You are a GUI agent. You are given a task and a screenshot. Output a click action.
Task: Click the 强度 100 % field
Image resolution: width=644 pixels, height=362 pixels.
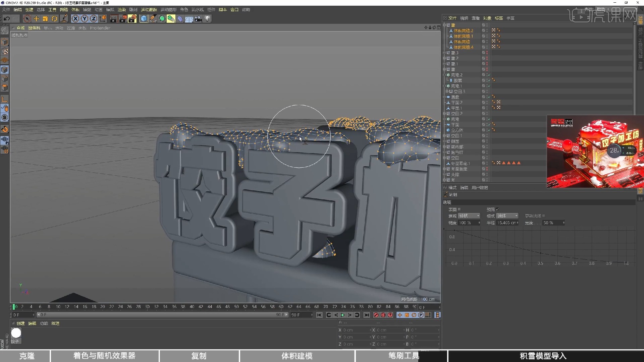pos(469,223)
